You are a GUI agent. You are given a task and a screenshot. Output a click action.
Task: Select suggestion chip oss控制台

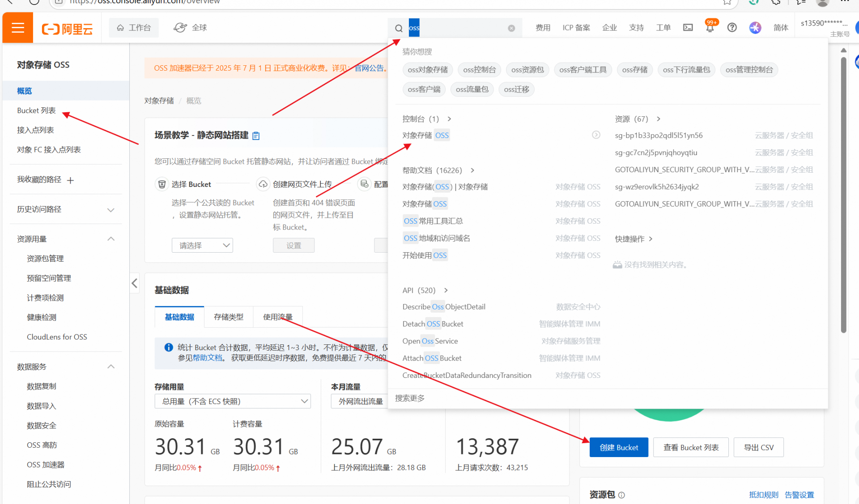click(x=480, y=70)
